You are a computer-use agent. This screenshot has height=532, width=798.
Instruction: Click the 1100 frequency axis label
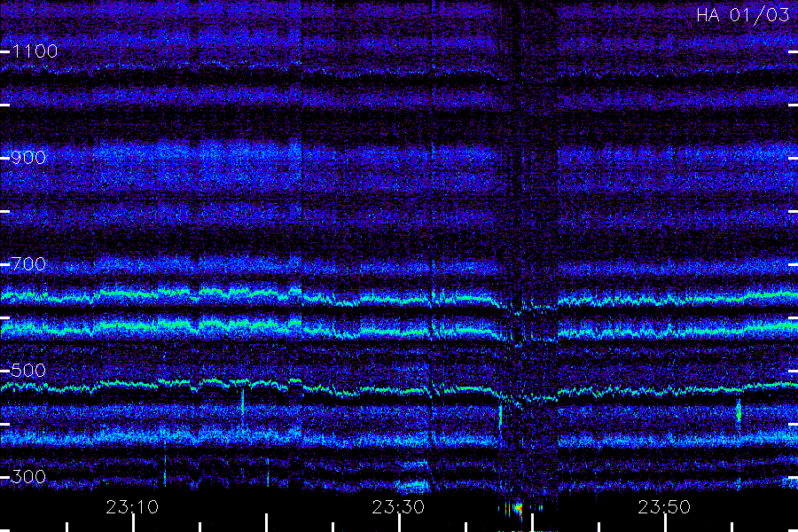click(x=35, y=51)
